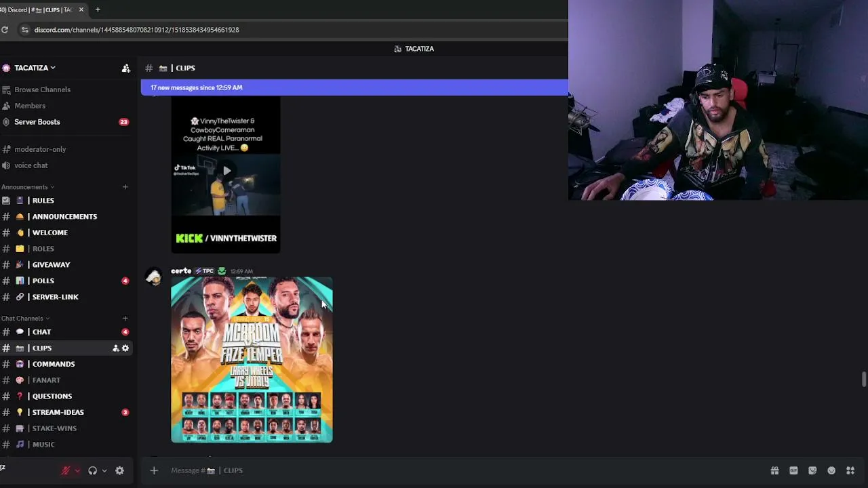This screenshot has width=868, height=488.
Task: Open the COMMANDS channel
Action: click(x=53, y=364)
